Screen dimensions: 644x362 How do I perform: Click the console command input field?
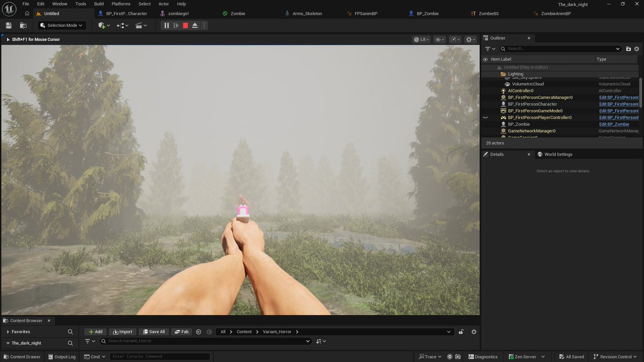[x=160, y=357]
